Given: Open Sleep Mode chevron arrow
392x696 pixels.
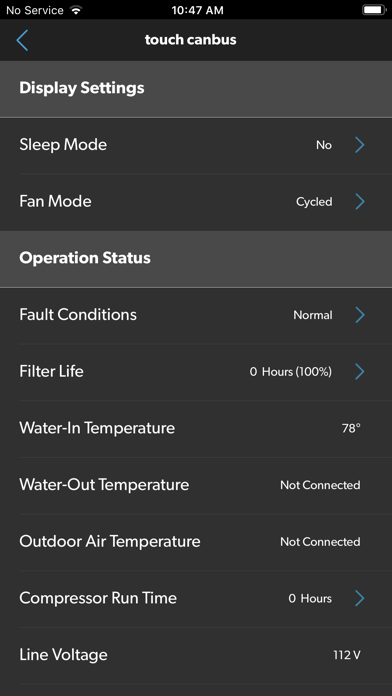Looking at the screenshot, I should [360, 145].
